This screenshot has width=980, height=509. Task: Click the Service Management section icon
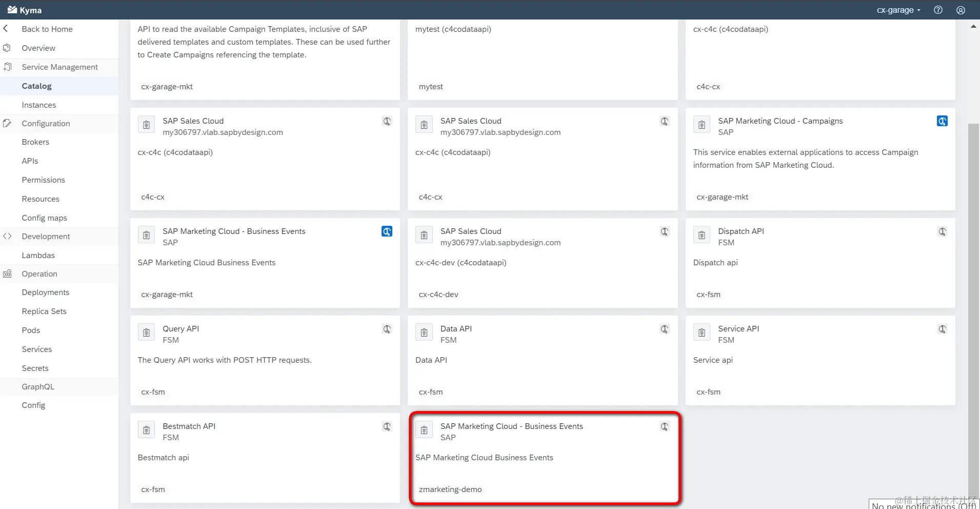pos(7,67)
